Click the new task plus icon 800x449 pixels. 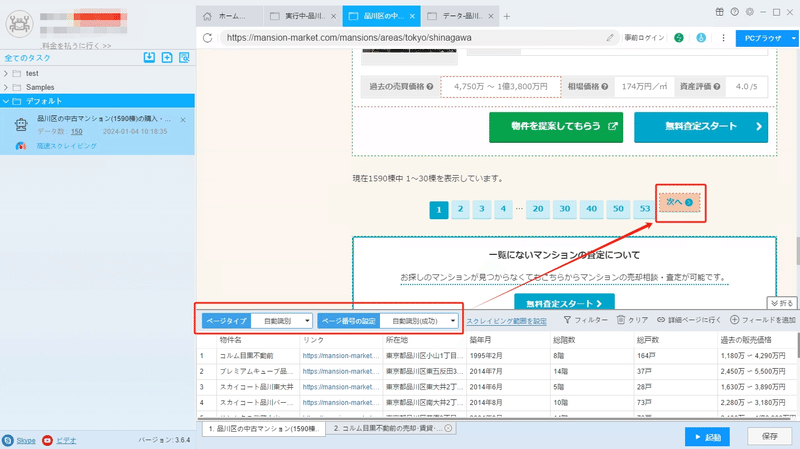coord(167,58)
